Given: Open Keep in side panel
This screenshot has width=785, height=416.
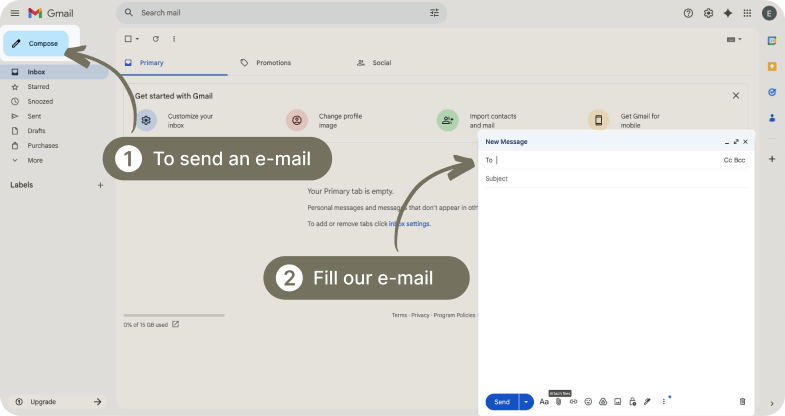Looking at the screenshot, I should coord(772,66).
